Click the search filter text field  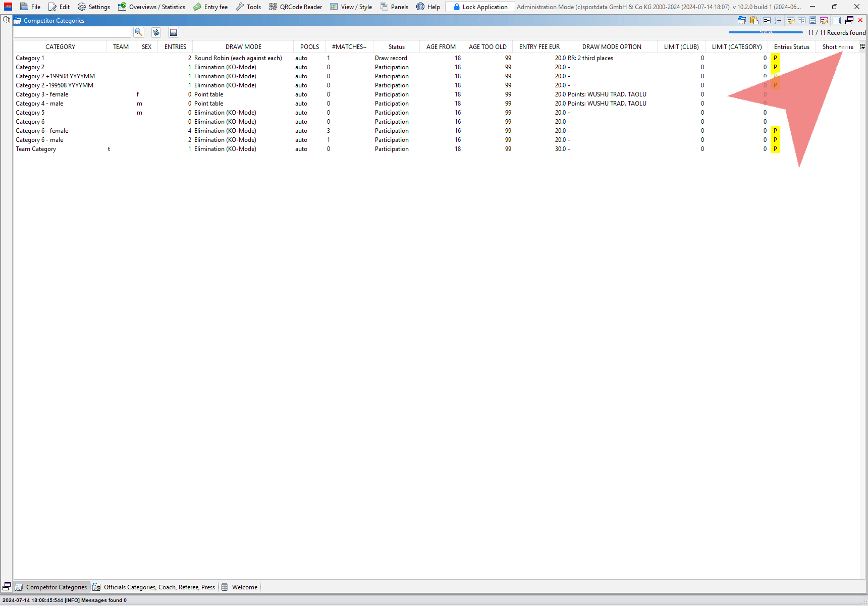72,32
